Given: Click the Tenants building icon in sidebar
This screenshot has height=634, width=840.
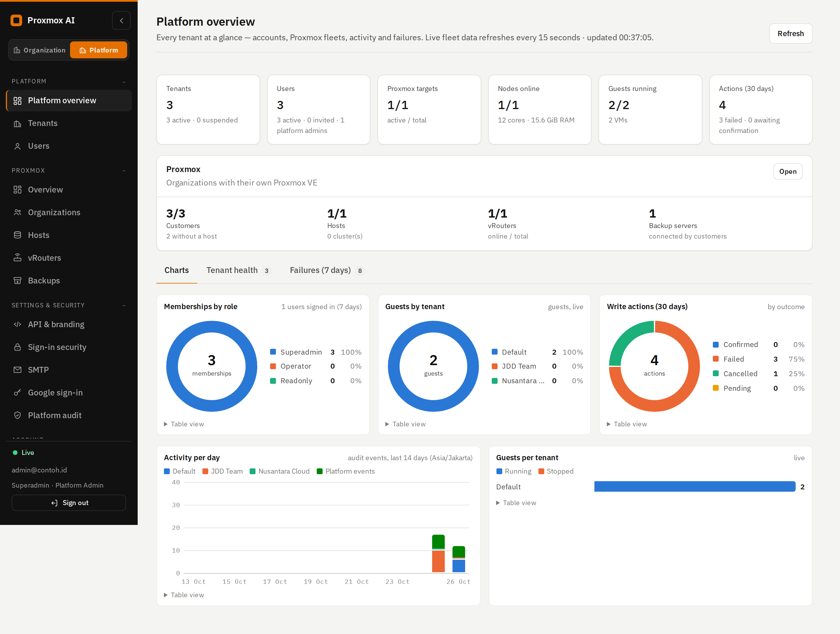Looking at the screenshot, I should click(x=17, y=123).
